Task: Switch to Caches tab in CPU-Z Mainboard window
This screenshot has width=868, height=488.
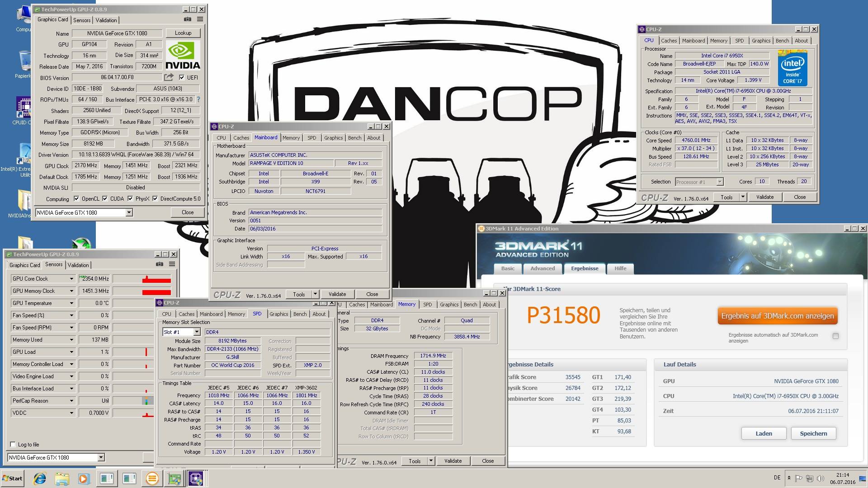Action: pyautogui.click(x=241, y=138)
